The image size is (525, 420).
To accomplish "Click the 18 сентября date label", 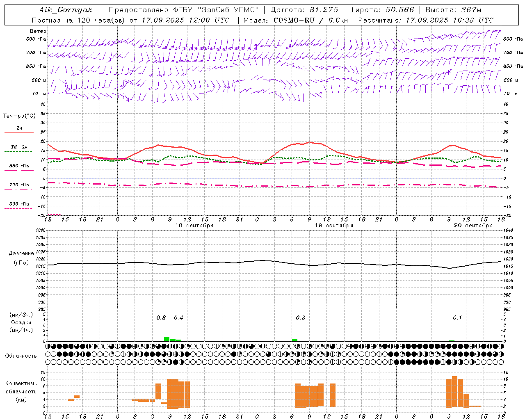I will (194, 226).
